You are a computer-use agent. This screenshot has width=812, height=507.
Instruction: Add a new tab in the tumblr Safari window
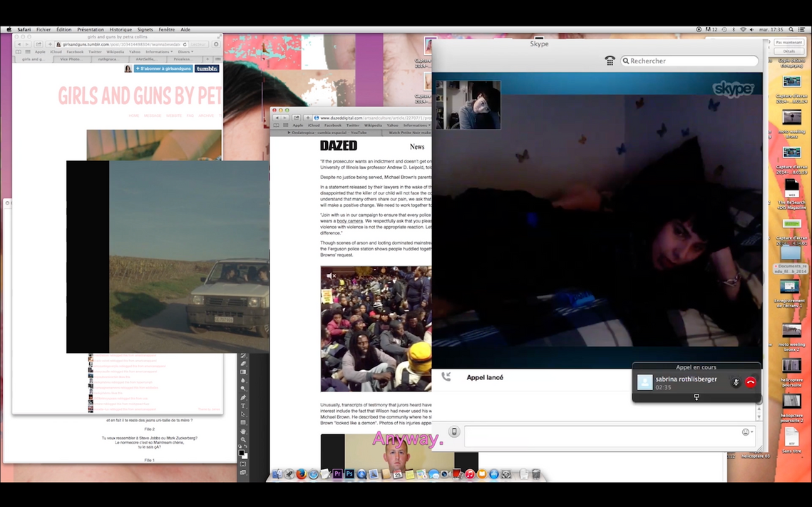pos(207,59)
